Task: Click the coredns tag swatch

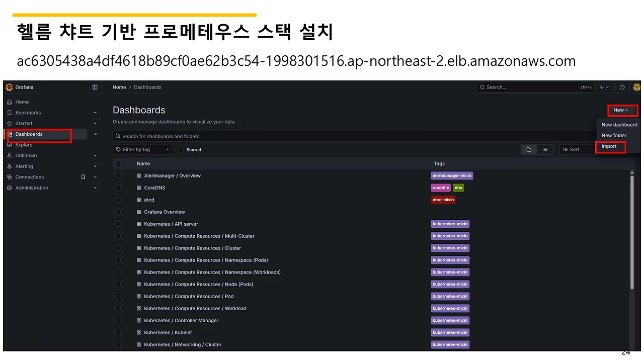Action: 441,187
